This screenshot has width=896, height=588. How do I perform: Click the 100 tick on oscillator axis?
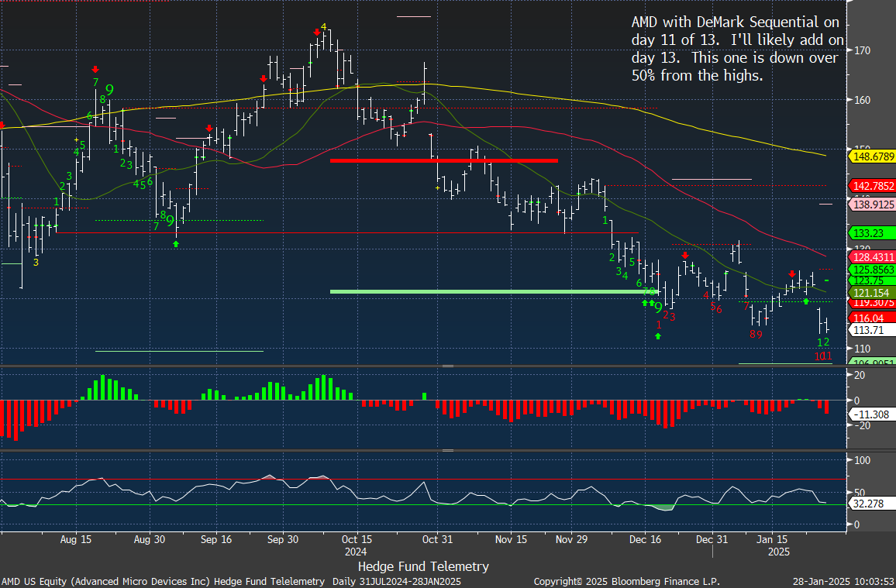[x=863, y=461]
